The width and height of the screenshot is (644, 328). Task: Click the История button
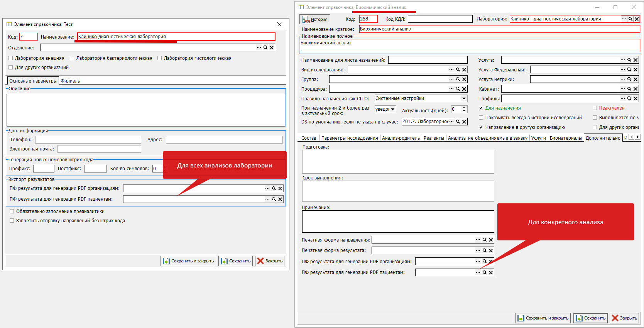pyautogui.click(x=315, y=19)
